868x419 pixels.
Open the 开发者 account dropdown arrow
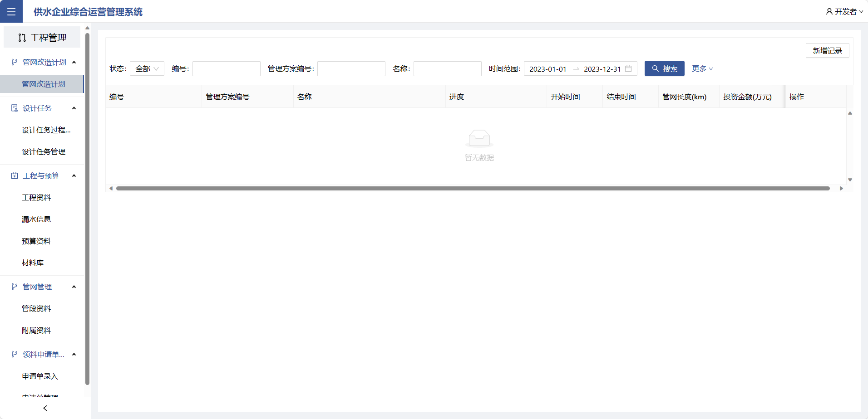(x=861, y=12)
